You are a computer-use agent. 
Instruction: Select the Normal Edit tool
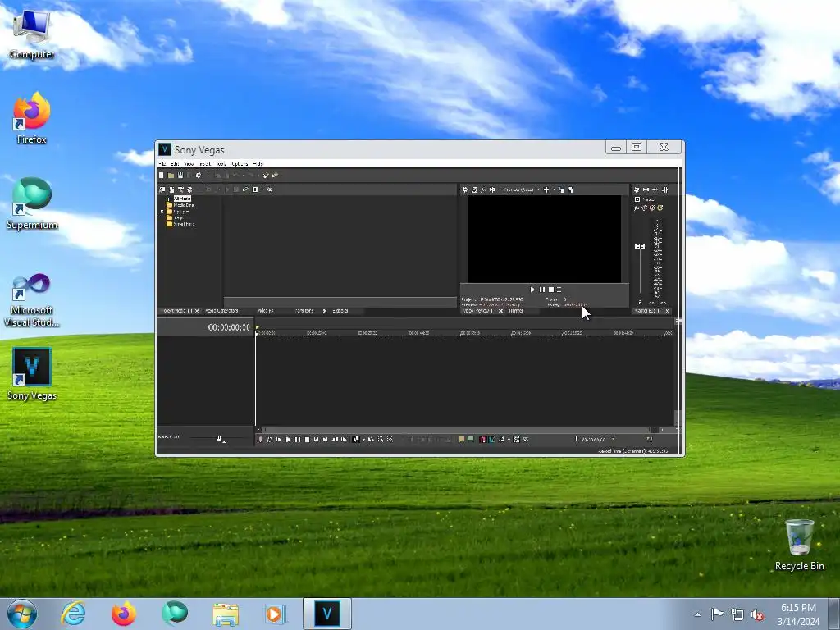(x=356, y=440)
